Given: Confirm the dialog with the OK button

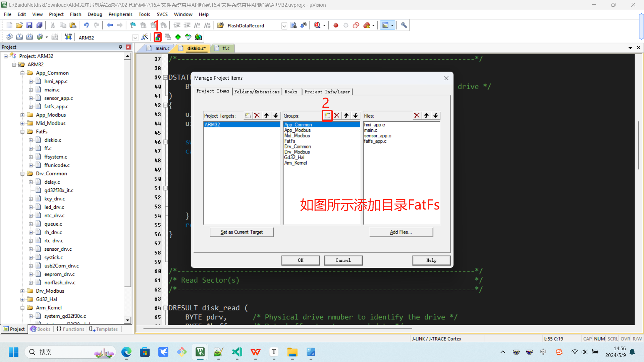Looking at the screenshot, I should [301, 260].
